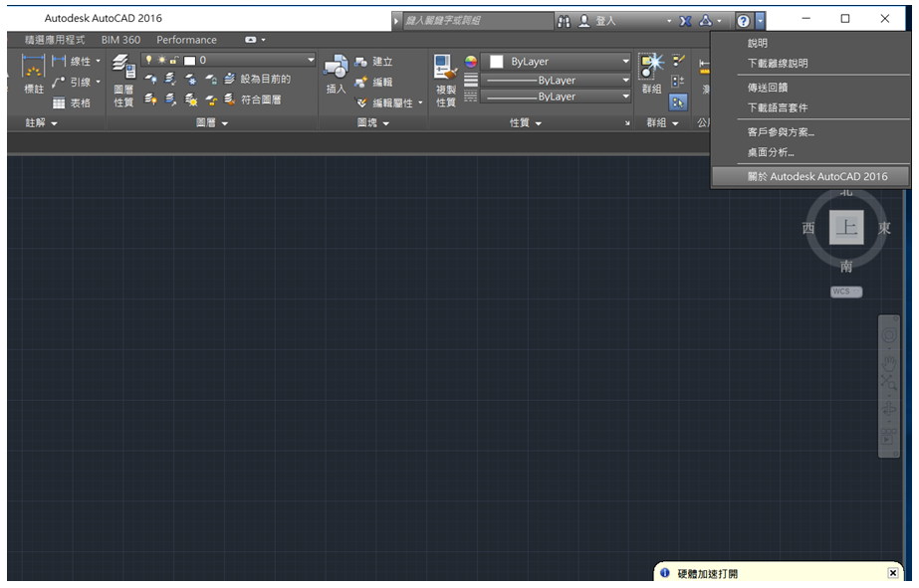Select the 線性 linear dimension tool
This screenshot has height=588, width=919.
[72, 61]
